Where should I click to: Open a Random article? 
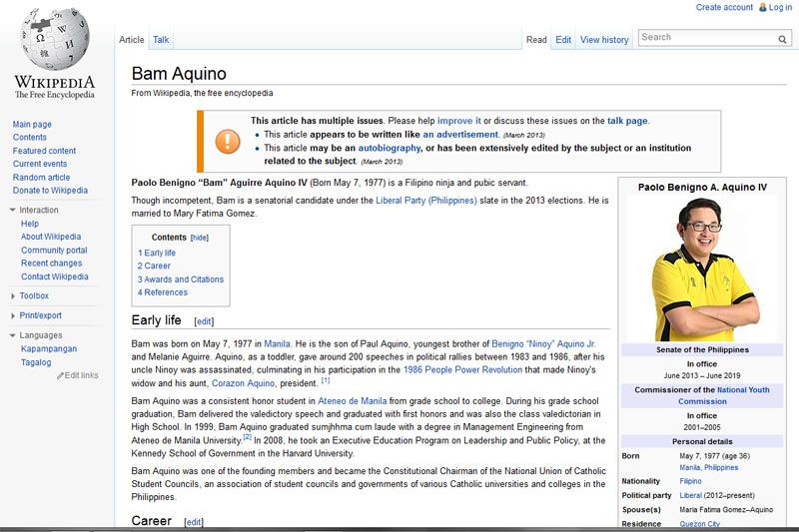click(41, 177)
